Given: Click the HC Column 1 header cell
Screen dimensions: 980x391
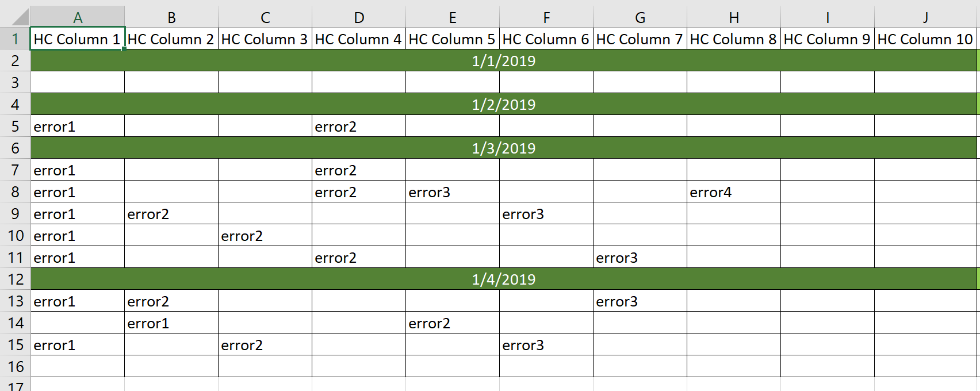Looking at the screenshot, I should click(x=78, y=39).
